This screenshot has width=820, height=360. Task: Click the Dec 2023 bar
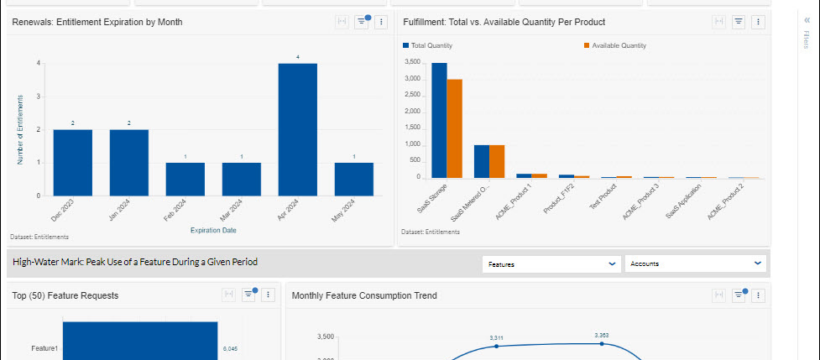[x=73, y=163]
